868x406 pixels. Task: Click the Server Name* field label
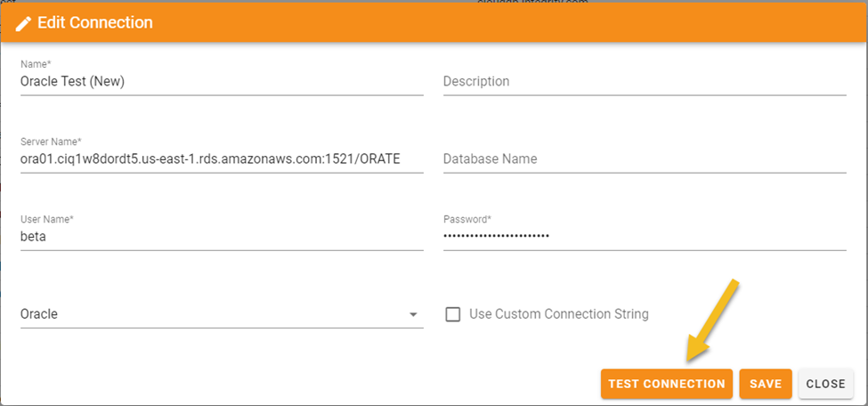[51, 142]
